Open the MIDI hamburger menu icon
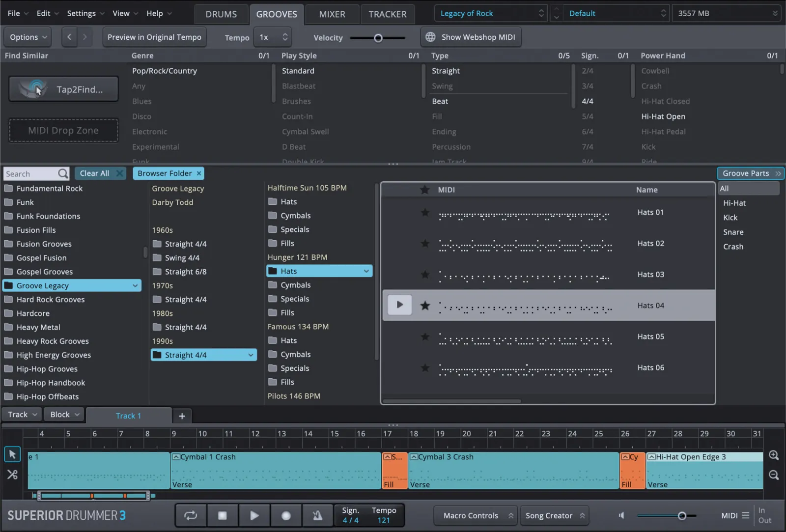 tap(745, 515)
